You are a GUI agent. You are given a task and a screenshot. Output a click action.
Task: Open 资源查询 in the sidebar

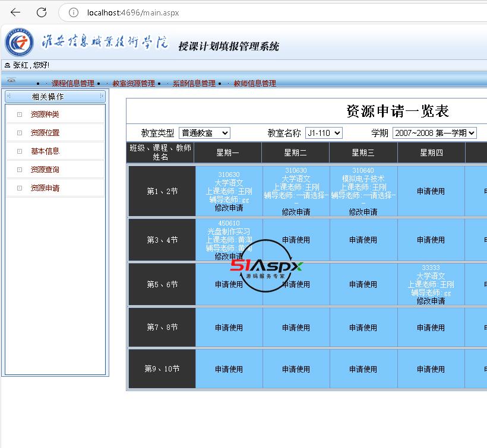[x=45, y=169]
